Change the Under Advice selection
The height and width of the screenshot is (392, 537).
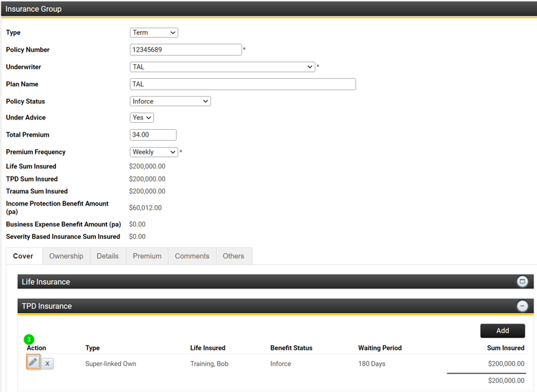click(141, 118)
